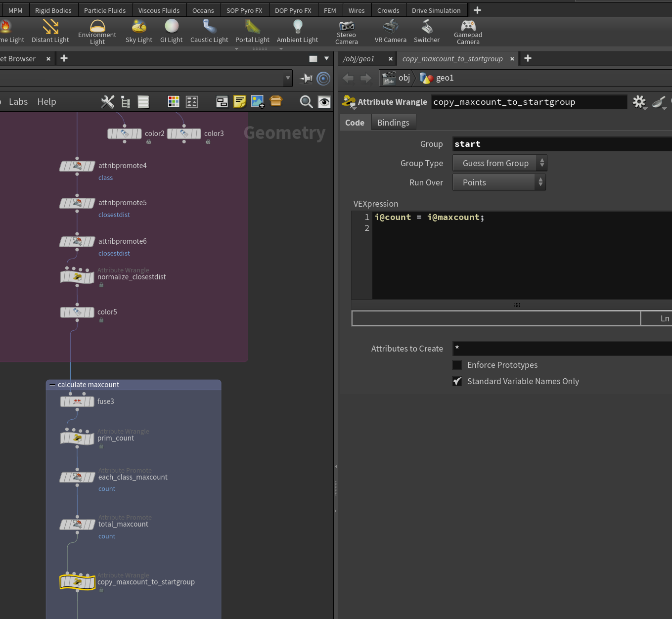Image resolution: width=672 pixels, height=619 pixels.
Task: Open the Group Type dropdown
Action: click(x=500, y=163)
